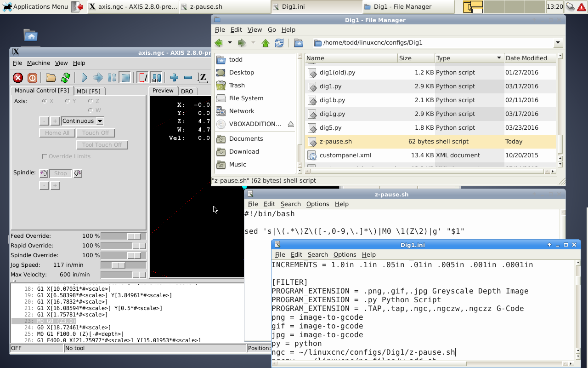Toggle the AXIS machine power button
The height and width of the screenshot is (368, 588).
click(32, 78)
